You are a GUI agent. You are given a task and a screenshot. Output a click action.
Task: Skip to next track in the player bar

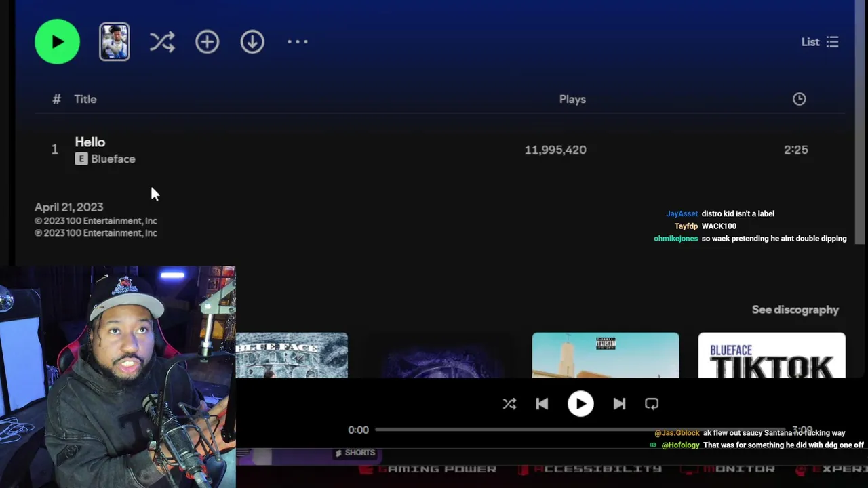pos(619,404)
